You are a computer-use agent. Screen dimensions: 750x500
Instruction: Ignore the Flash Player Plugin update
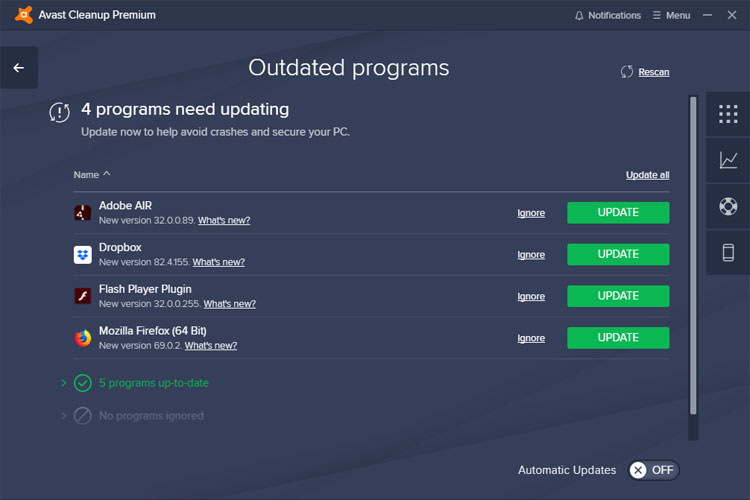click(531, 296)
